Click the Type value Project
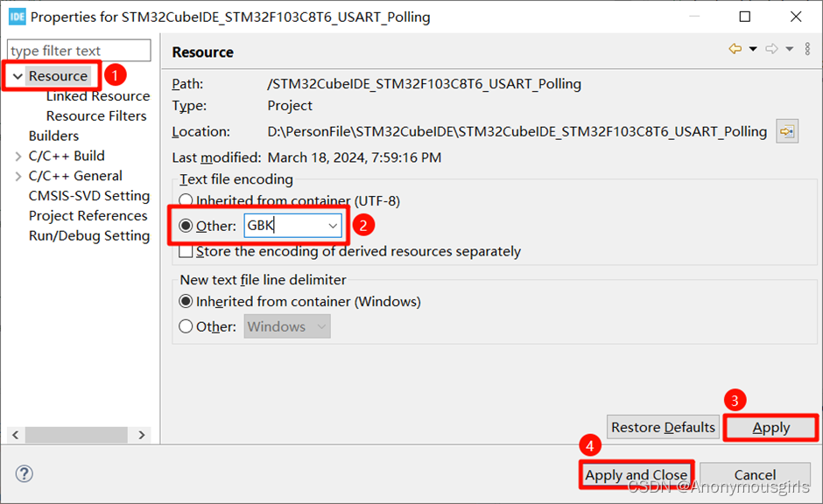823x504 pixels. coord(290,105)
